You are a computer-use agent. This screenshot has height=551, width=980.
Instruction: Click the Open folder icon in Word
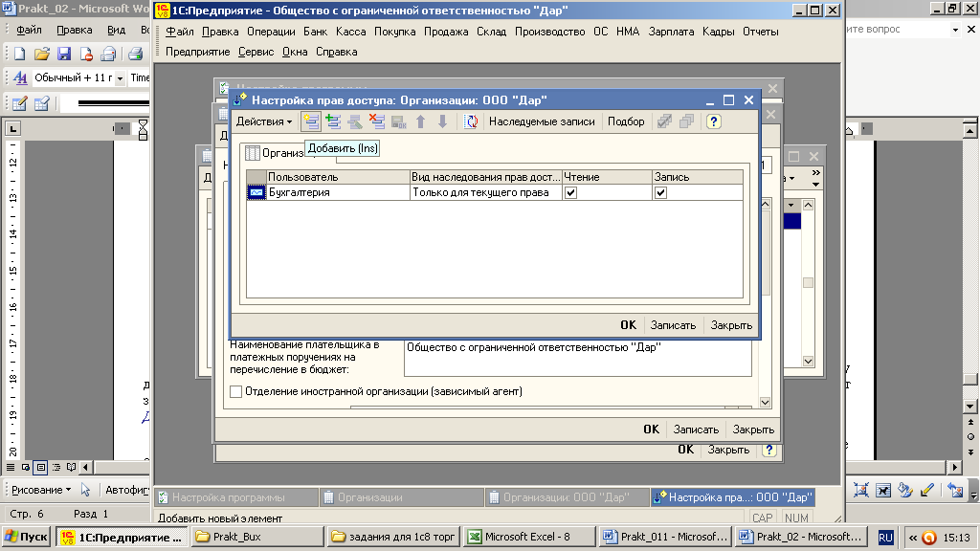click(42, 55)
